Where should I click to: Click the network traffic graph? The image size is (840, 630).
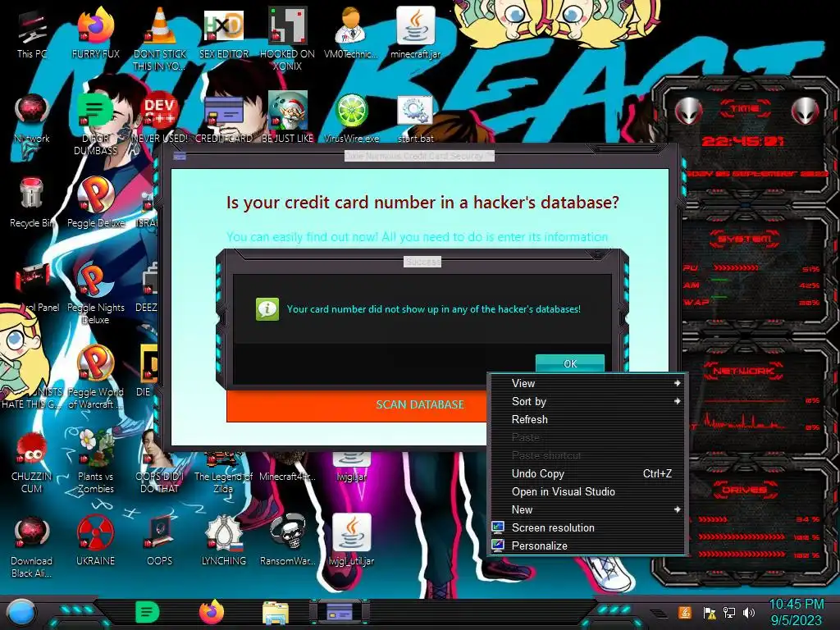coord(745,421)
